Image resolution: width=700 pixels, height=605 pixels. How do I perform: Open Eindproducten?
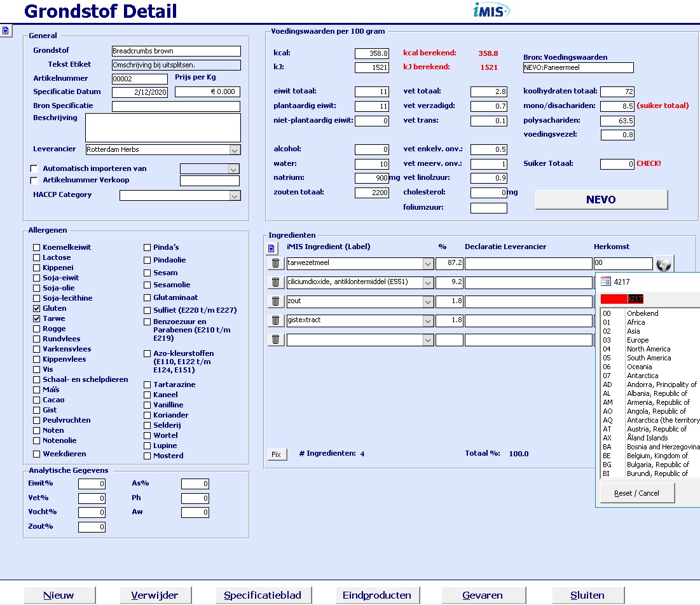(x=378, y=595)
